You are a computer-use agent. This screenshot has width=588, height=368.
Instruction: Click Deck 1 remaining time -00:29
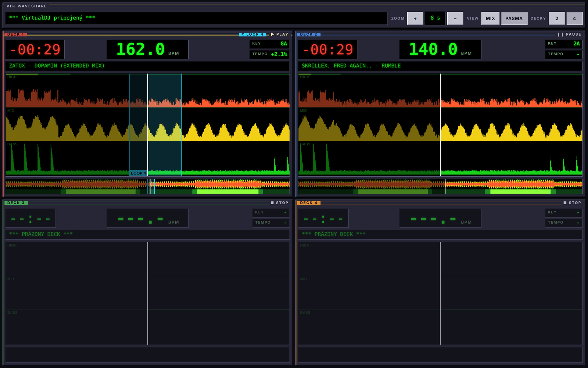tap(35, 49)
